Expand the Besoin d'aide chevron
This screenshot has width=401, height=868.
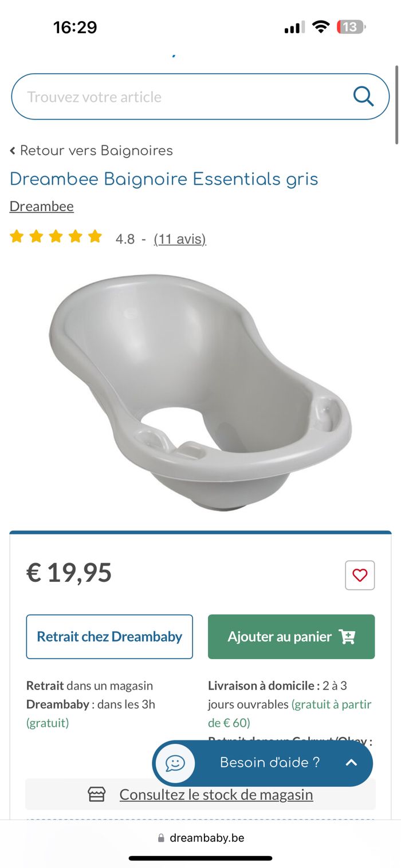click(x=351, y=763)
